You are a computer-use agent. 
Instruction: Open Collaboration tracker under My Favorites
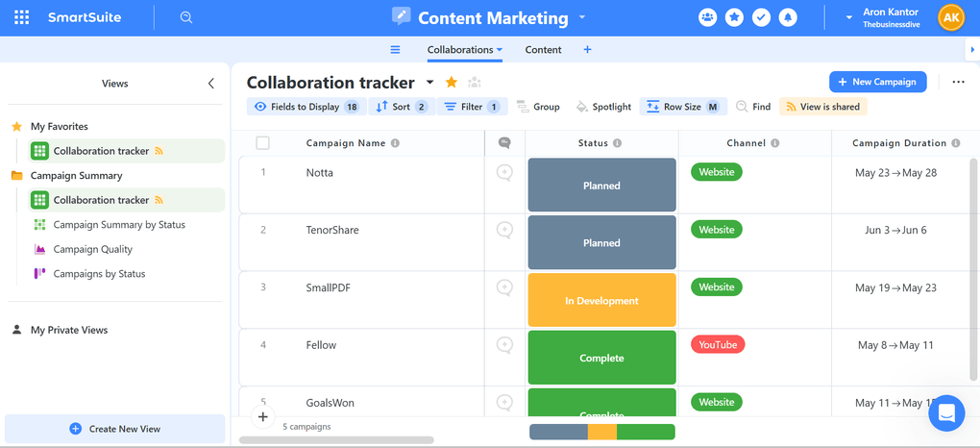(127, 151)
